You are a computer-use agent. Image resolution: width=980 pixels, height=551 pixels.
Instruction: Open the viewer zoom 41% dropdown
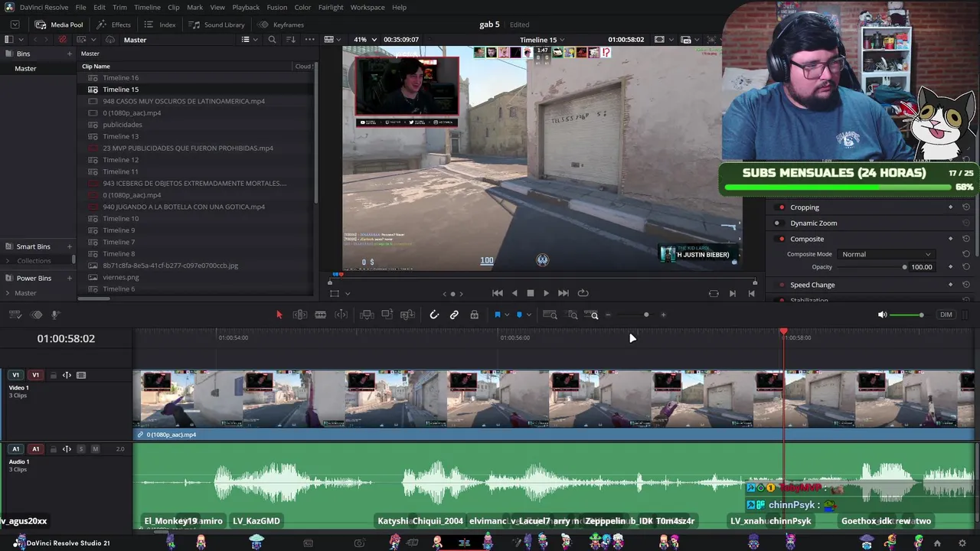coord(364,40)
